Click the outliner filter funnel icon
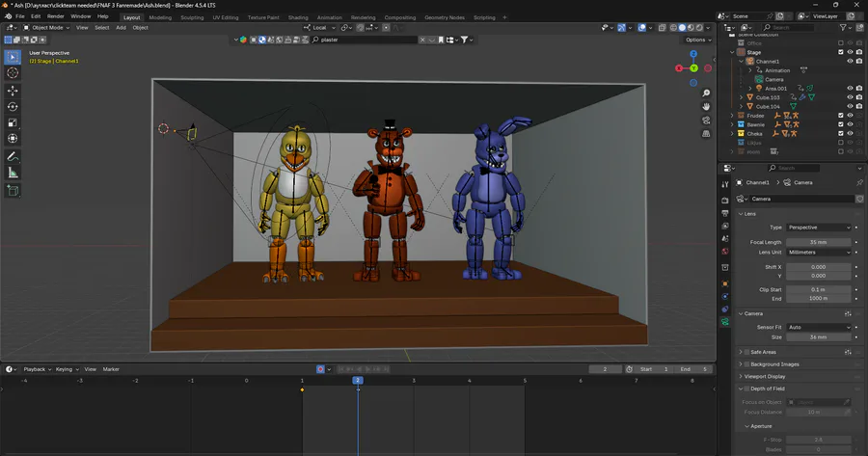The image size is (868, 456). pyautogui.click(x=843, y=27)
